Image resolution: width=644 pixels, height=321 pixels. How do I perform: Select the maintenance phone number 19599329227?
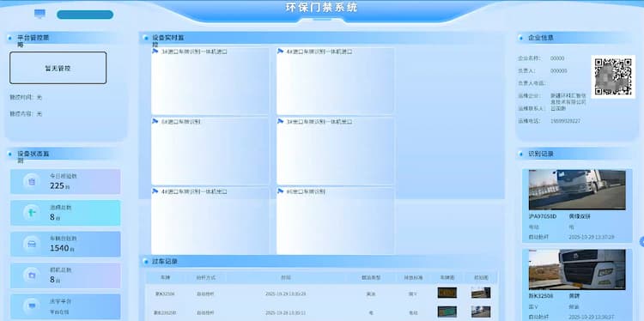point(565,121)
